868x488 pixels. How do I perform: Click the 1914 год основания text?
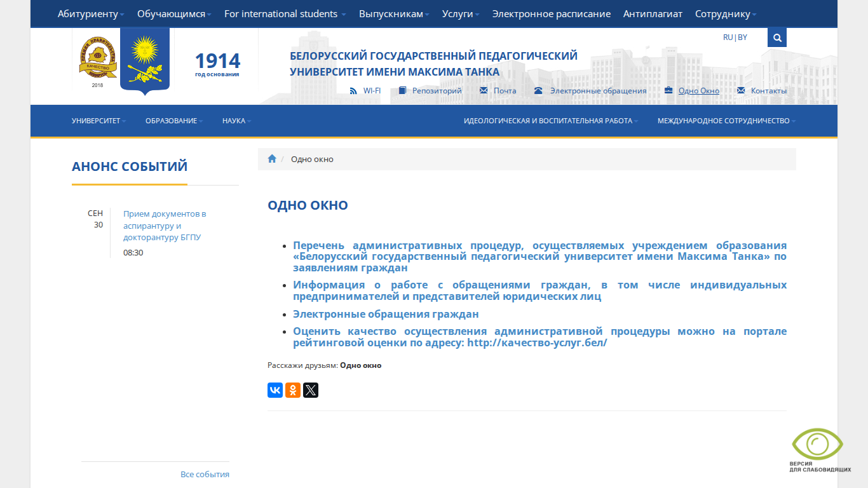(x=217, y=64)
